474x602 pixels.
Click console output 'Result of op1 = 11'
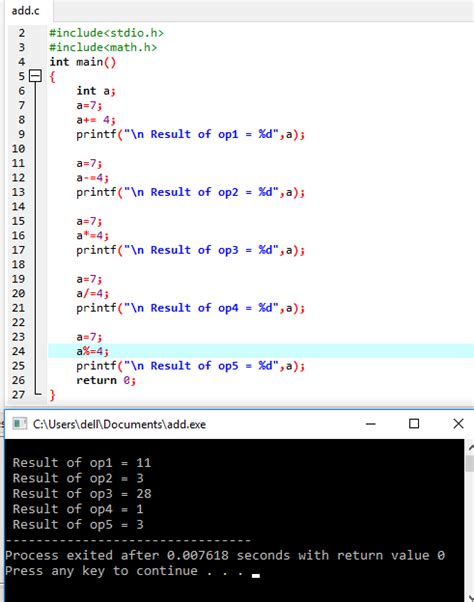click(x=82, y=463)
